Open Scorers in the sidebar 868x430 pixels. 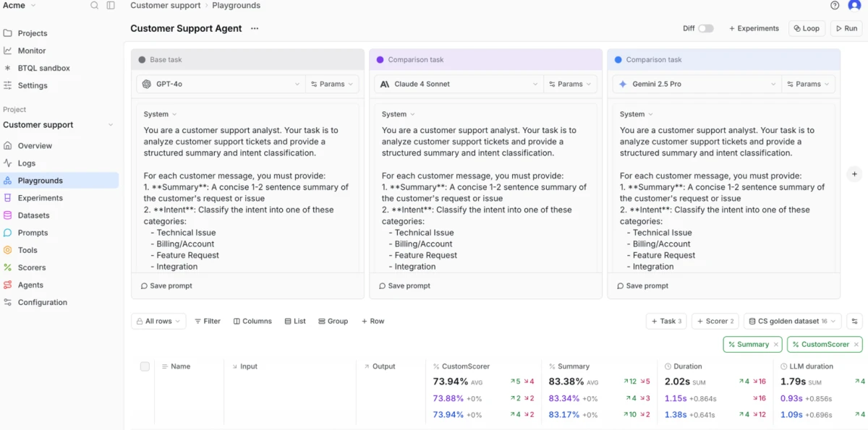pyautogui.click(x=30, y=267)
